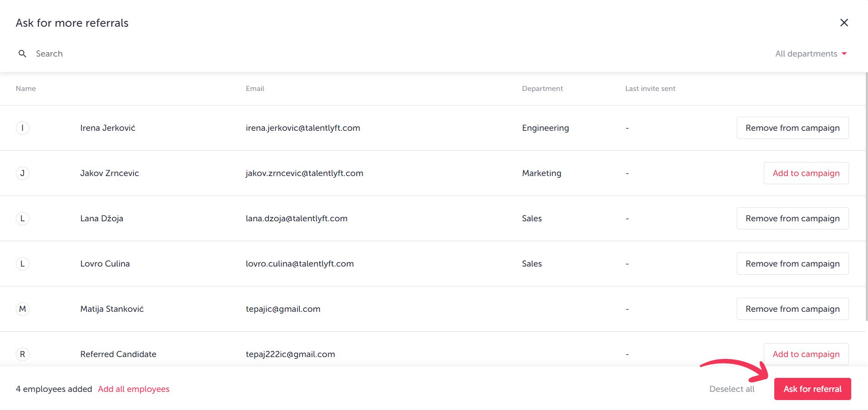Image resolution: width=868 pixels, height=410 pixels.
Task: Click Referred Candidate's avatar initial
Action: point(23,354)
